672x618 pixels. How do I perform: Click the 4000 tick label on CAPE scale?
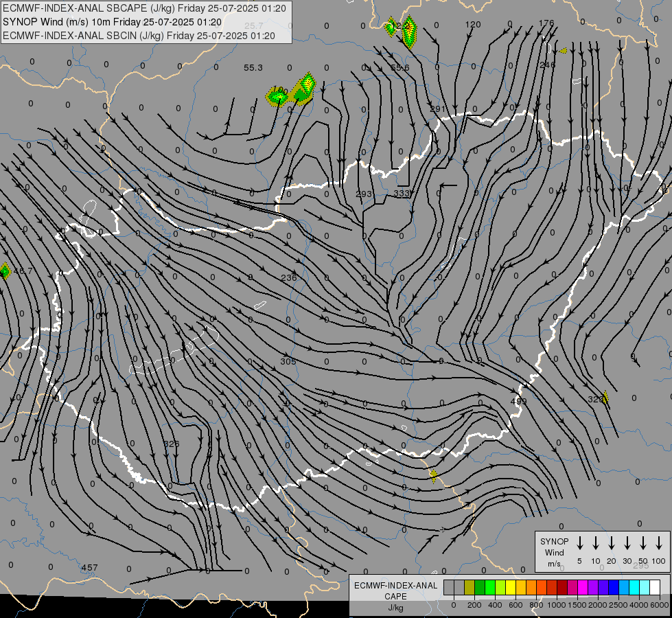point(638,605)
